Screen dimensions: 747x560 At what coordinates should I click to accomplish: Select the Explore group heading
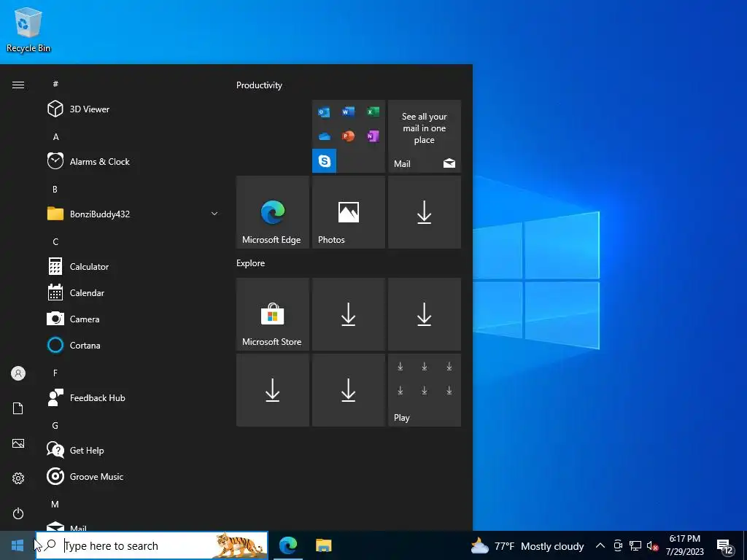point(251,263)
